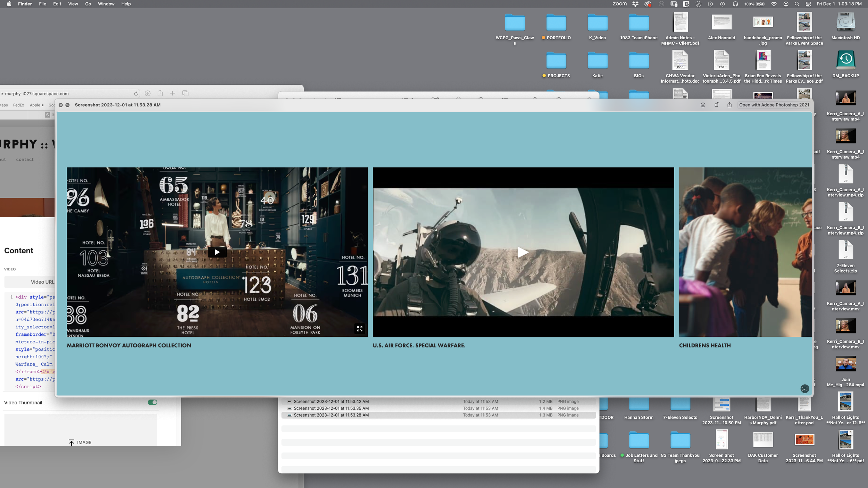Select the Video URL tab in Content panel

42,282
